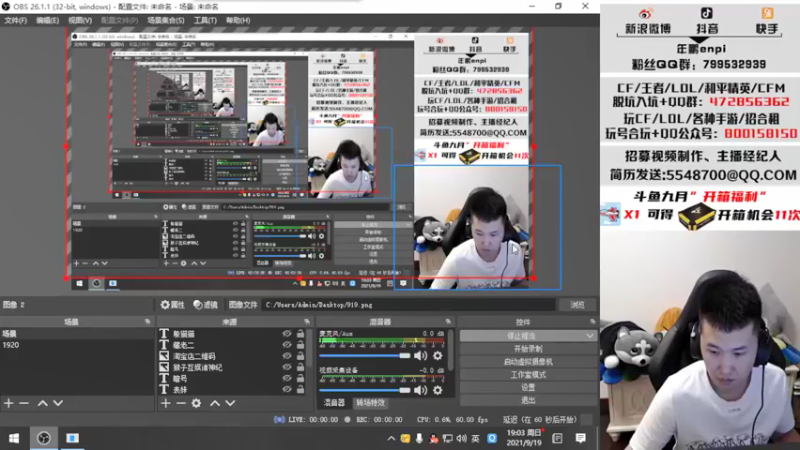Move source down in 来源 panel
The image size is (800, 450).
click(231, 403)
